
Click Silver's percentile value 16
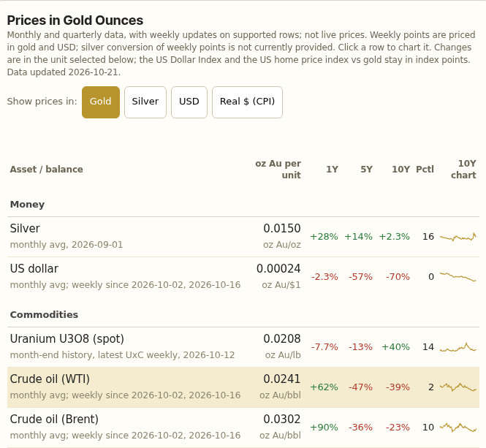tap(428, 237)
